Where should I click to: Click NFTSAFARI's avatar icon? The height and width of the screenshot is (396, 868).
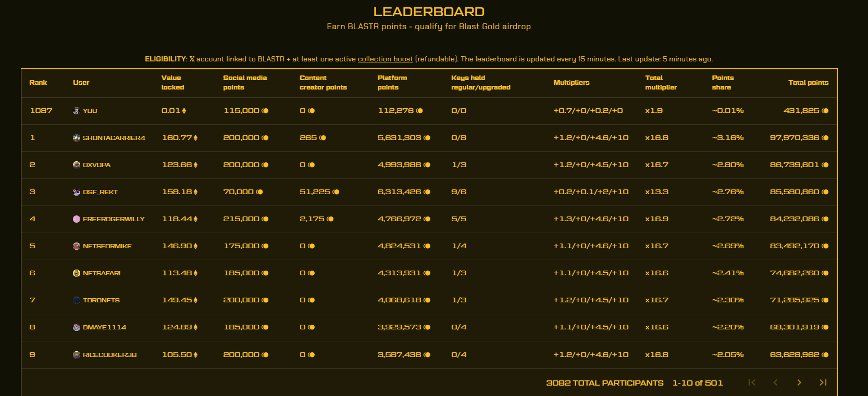coord(77,273)
